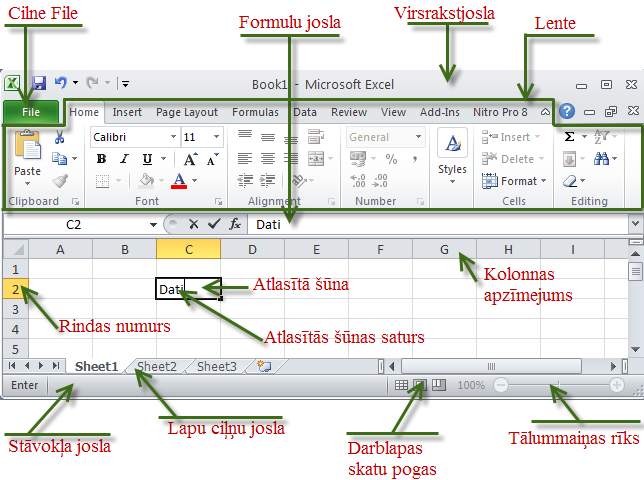The width and height of the screenshot is (644, 480).
Task: Click the AutoSum sigma icon
Action: click(569, 136)
